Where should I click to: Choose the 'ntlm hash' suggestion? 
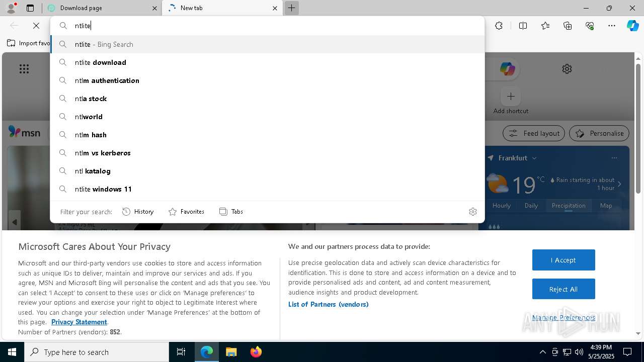267,135
